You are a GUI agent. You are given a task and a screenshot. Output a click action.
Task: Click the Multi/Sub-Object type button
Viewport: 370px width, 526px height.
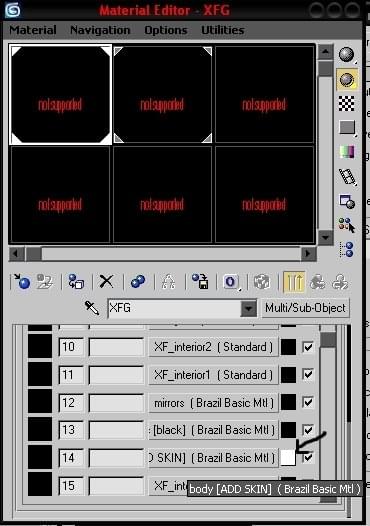305,308
